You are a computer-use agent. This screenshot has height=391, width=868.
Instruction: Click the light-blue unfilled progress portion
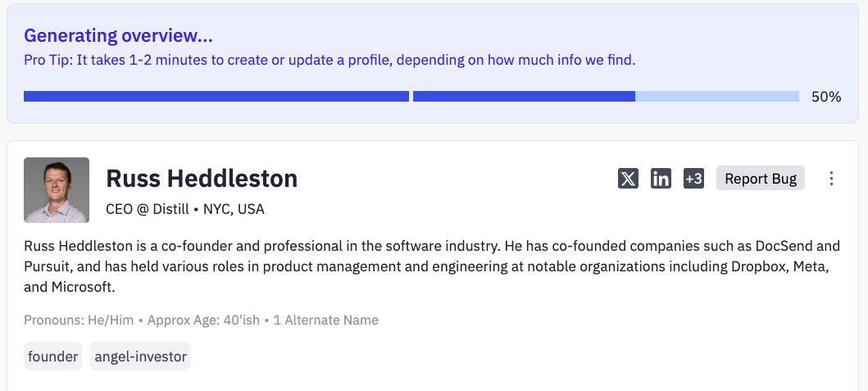coord(717,97)
